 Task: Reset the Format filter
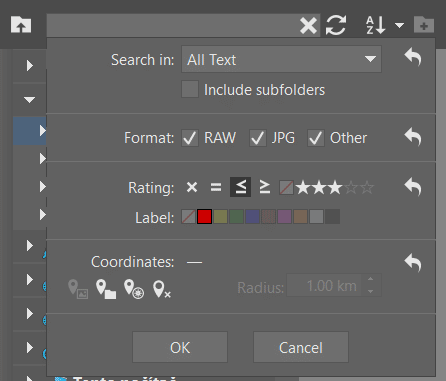click(x=413, y=137)
